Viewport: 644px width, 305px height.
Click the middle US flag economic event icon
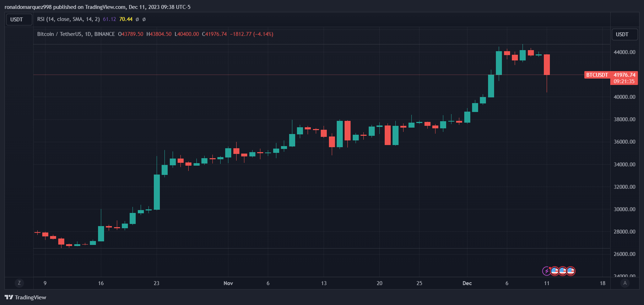(x=563, y=271)
